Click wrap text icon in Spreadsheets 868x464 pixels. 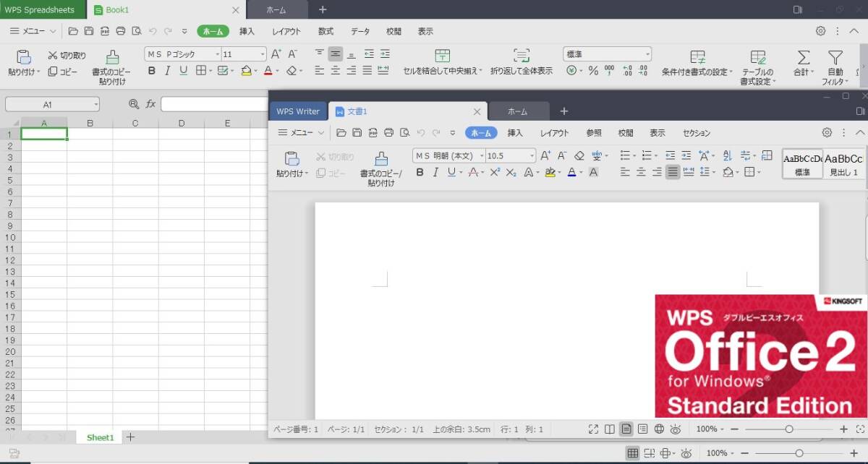(x=521, y=56)
